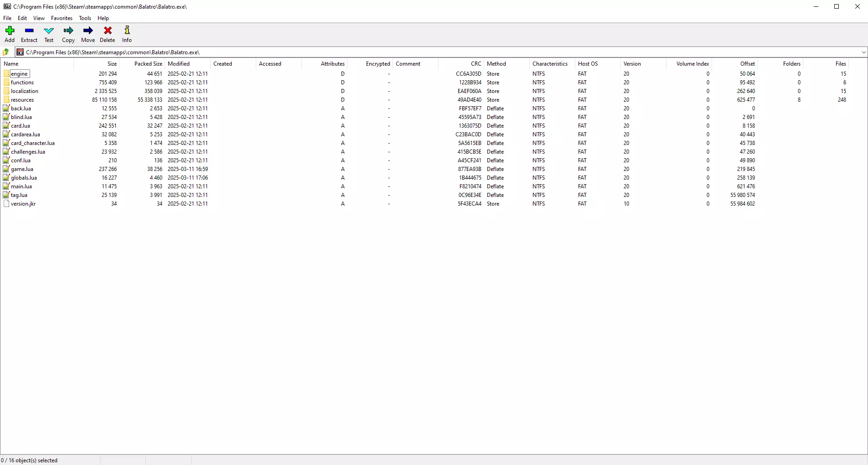This screenshot has width=868, height=465.
Task: Select the resources folder name
Action: 22,100
